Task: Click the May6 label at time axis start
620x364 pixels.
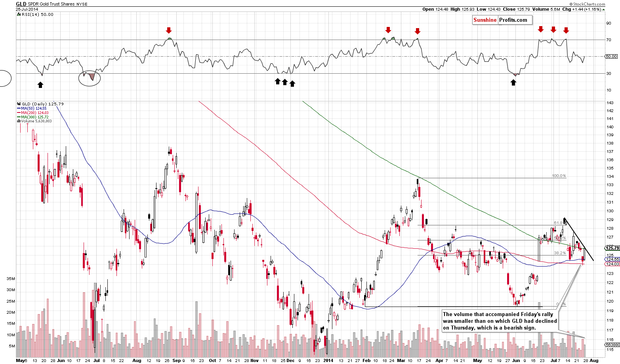Action: [21, 360]
